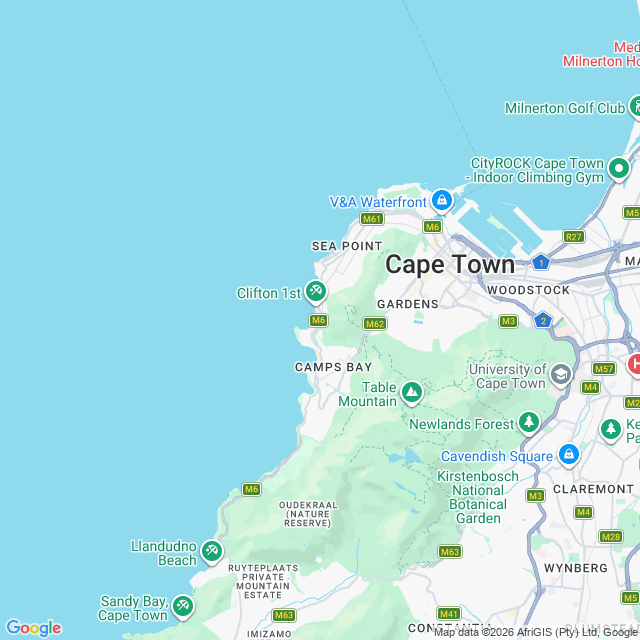Click the park pin east of Newlands Forest
The width and height of the screenshot is (640, 640).
tap(611, 430)
